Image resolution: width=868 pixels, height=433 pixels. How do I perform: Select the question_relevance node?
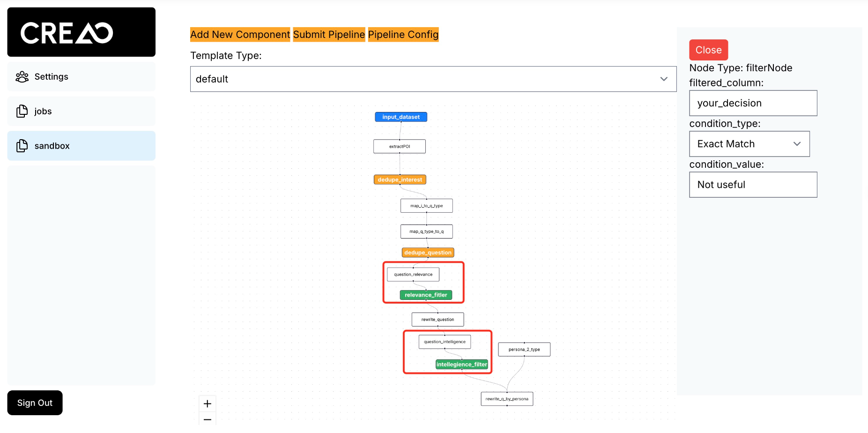[x=413, y=275]
